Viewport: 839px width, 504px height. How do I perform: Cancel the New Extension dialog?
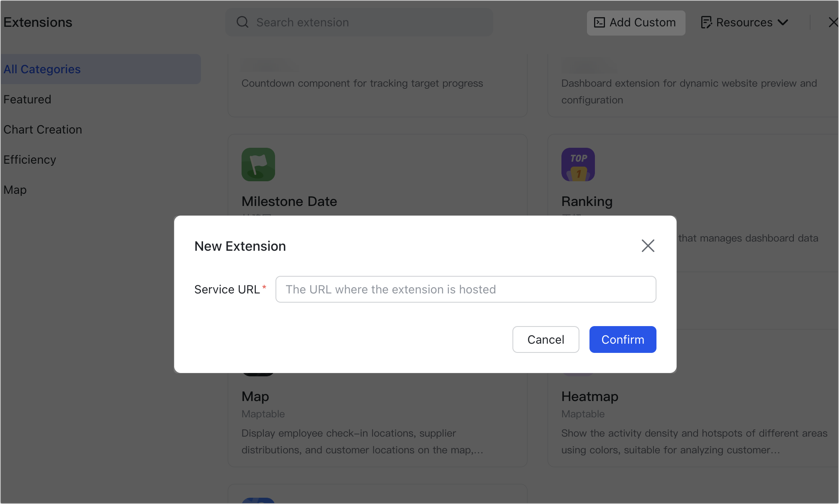546,339
